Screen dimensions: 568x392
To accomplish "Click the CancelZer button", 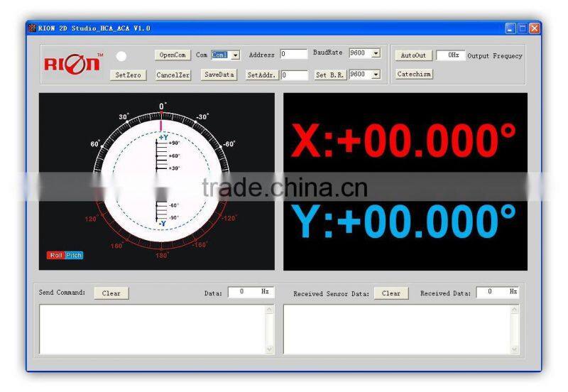I will click(x=173, y=75).
